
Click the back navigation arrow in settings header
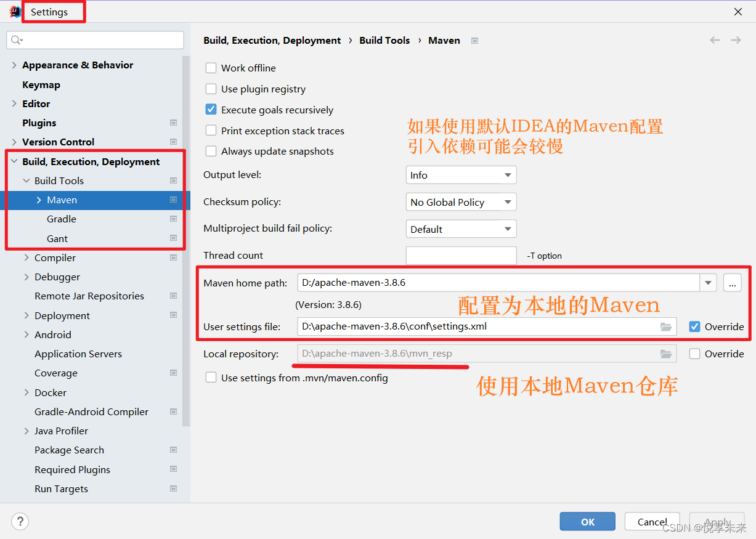coord(715,40)
